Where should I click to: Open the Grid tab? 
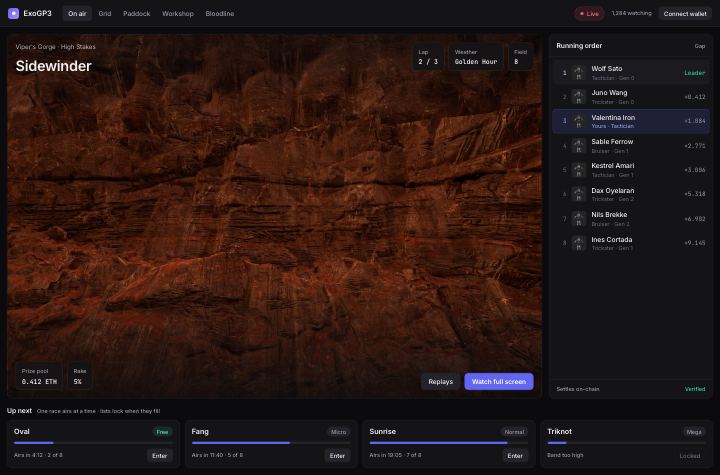click(105, 14)
